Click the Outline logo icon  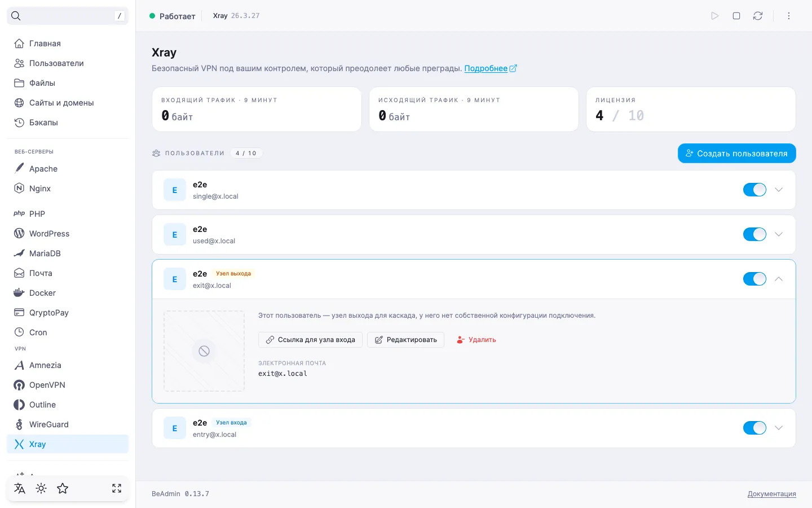[19, 405]
